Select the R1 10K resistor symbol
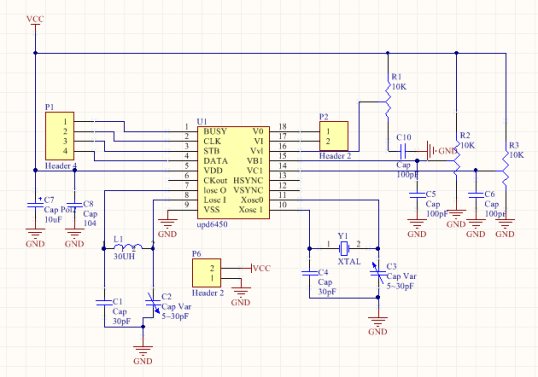Screen dimensions: 538x377 tap(388, 101)
